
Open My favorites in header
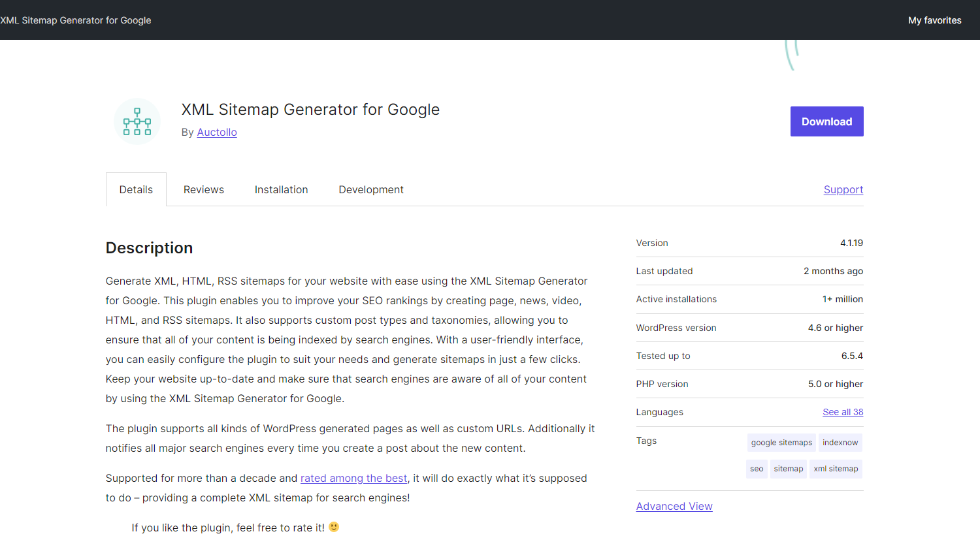[934, 20]
